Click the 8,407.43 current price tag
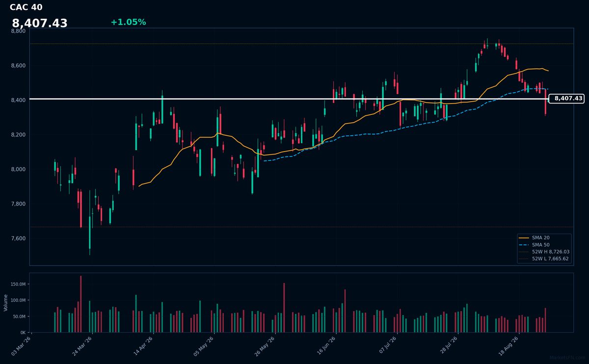Image resolution: width=589 pixels, height=364 pixels. [566, 99]
